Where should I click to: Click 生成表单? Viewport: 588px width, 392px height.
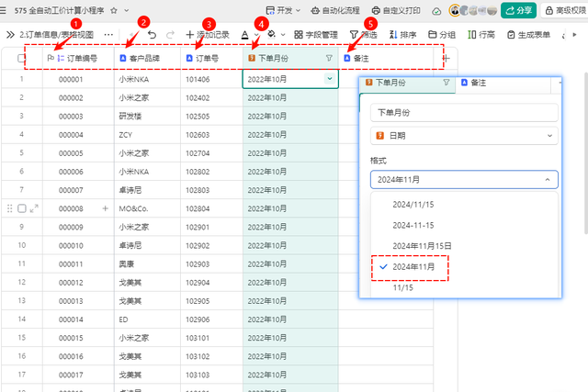click(528, 35)
